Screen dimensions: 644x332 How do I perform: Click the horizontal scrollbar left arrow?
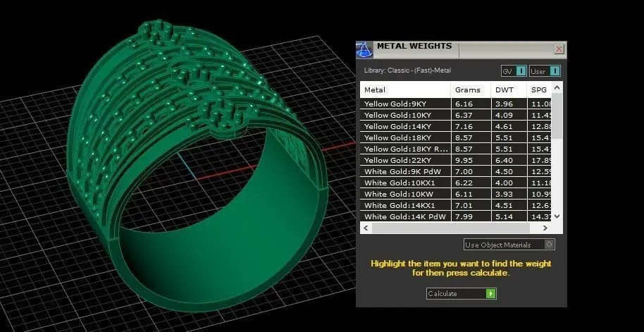pos(366,228)
